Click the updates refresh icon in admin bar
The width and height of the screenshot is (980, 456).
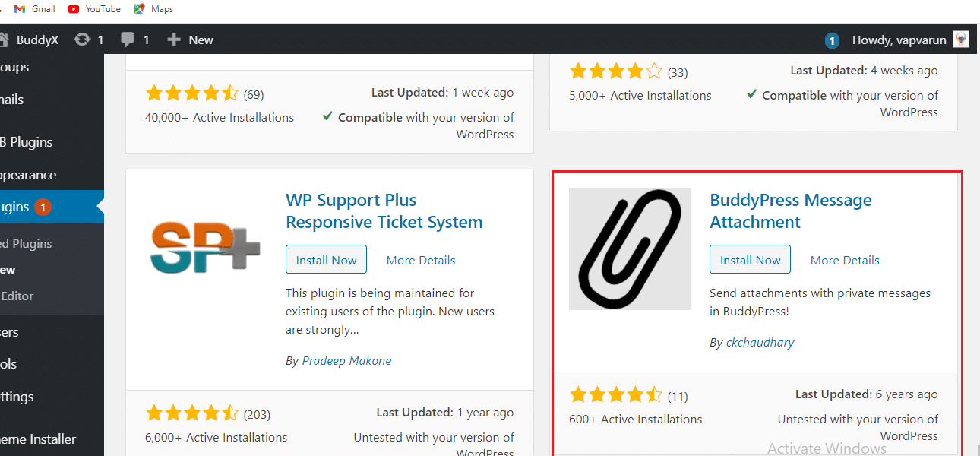82,40
